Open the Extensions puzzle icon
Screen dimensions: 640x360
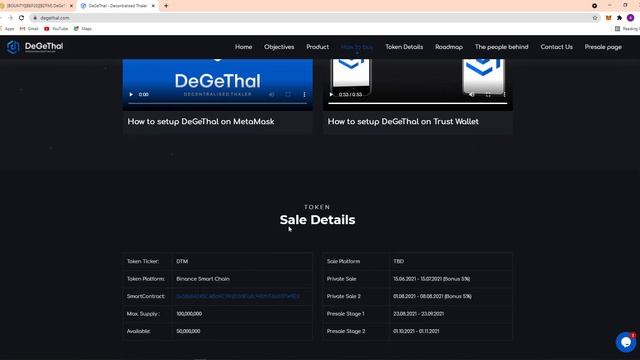(619, 18)
